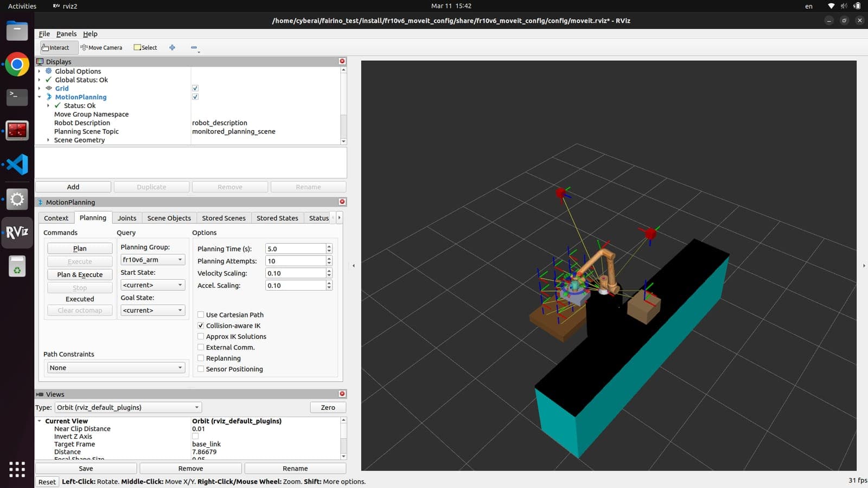Select the Interact tool
The image size is (868, 488).
click(56, 48)
